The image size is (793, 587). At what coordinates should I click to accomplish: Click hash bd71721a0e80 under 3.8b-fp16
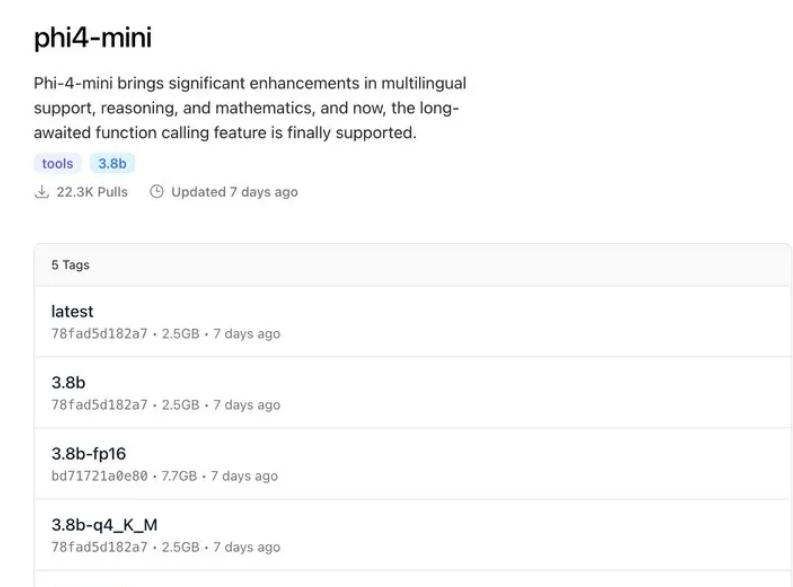(x=99, y=476)
